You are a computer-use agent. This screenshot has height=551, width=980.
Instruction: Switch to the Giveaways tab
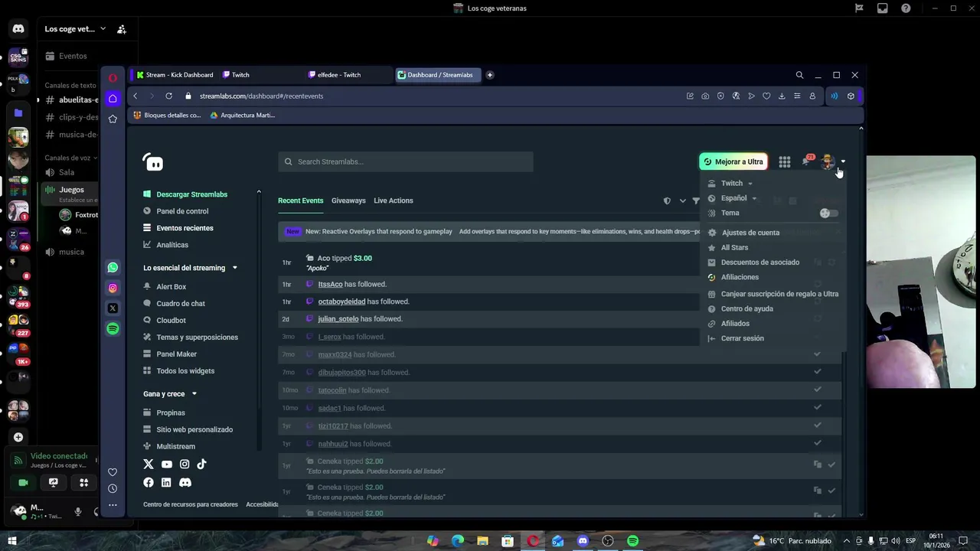[x=348, y=201]
